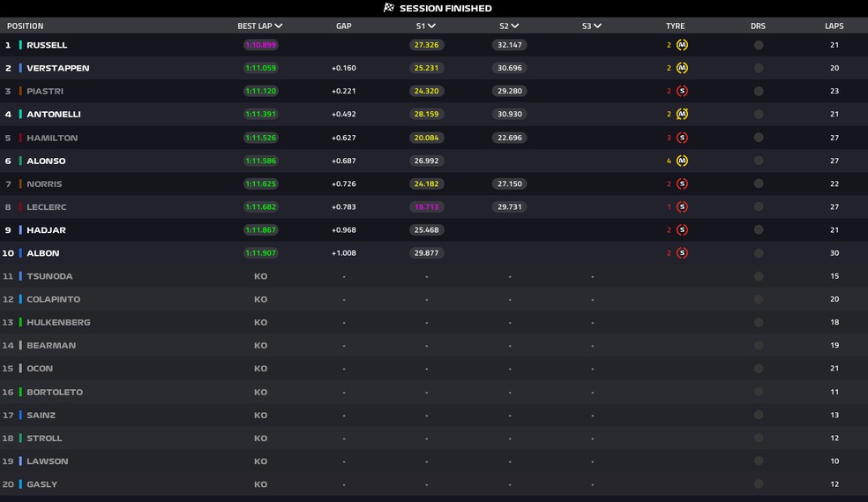Click the TYRE column header

pyautogui.click(x=676, y=26)
